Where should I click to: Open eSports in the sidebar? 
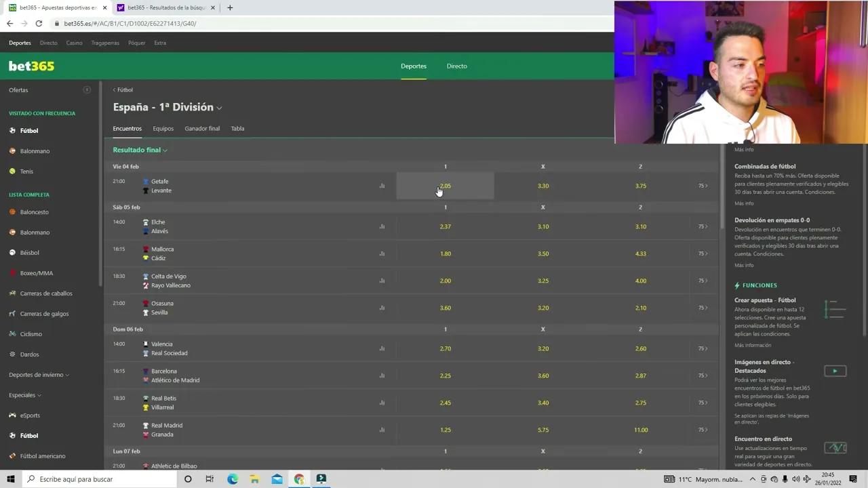click(x=30, y=415)
